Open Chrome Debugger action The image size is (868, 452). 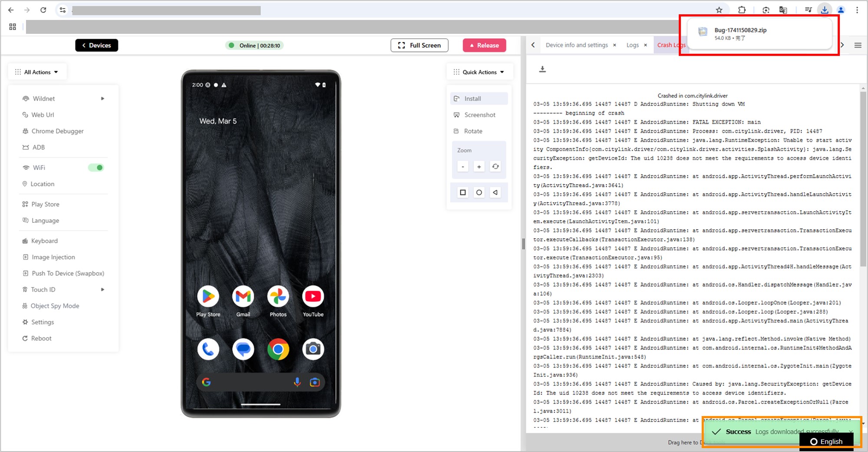click(53, 131)
